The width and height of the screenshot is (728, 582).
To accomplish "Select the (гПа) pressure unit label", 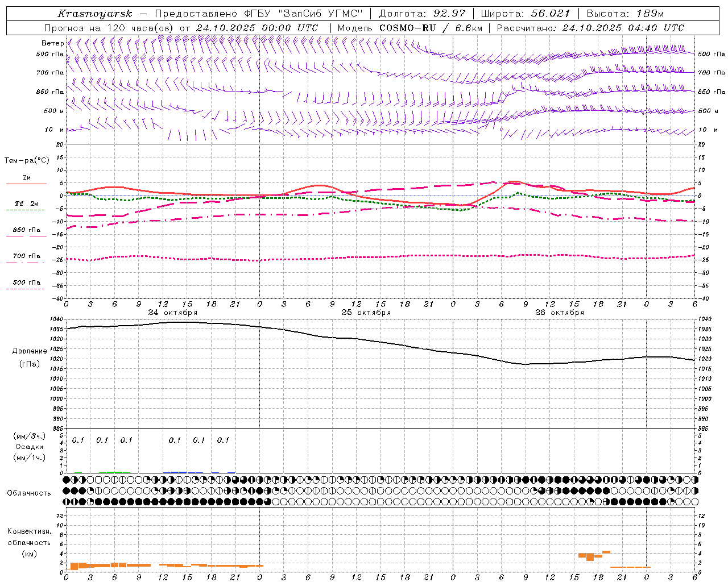I will pyautogui.click(x=30, y=364).
